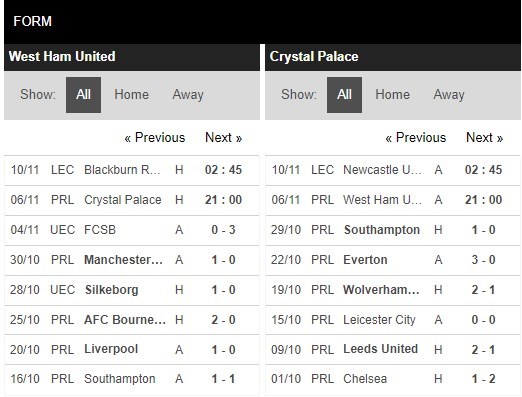Image resolution: width=522 pixels, height=397 pixels.
Task: Go to Previous Crystal Palace matches
Action: tap(416, 137)
